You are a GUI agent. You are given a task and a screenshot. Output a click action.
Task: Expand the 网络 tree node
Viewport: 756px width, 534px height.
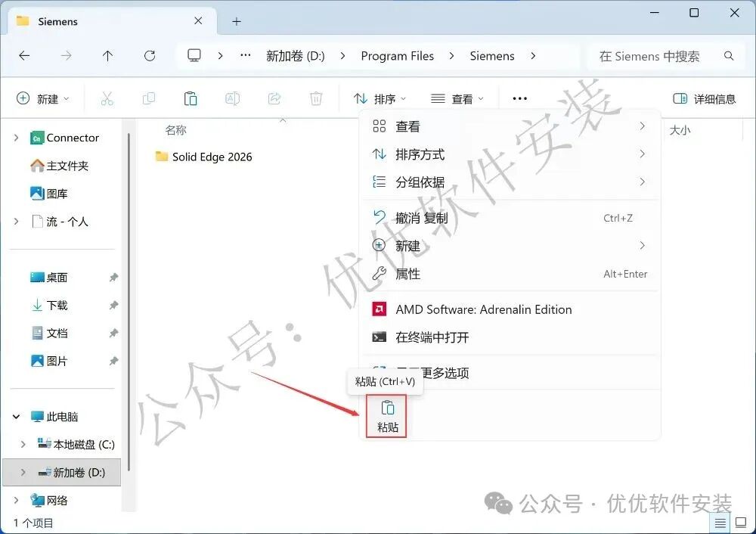(16, 500)
